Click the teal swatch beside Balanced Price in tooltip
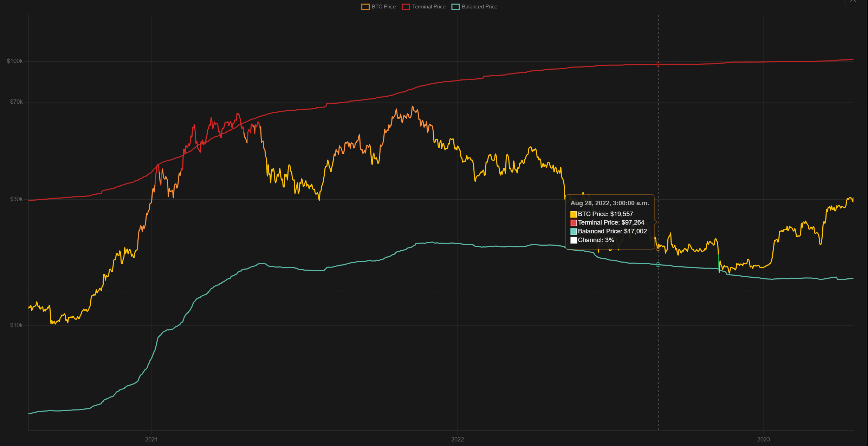The image size is (868, 446). pos(574,232)
